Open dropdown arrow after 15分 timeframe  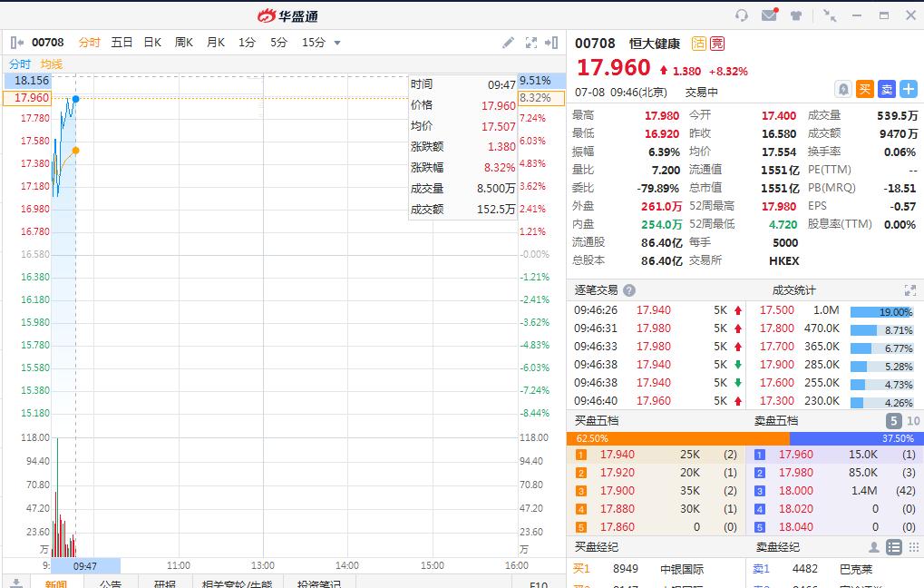[337, 43]
